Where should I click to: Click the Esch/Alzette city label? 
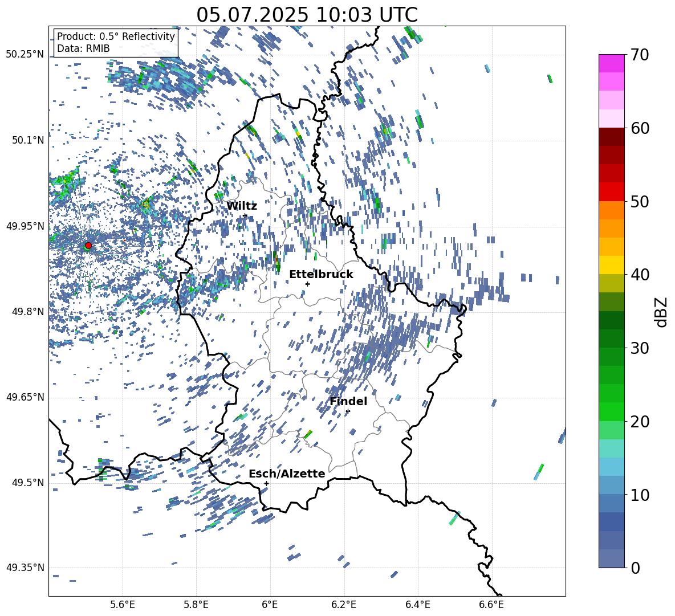click(x=287, y=474)
